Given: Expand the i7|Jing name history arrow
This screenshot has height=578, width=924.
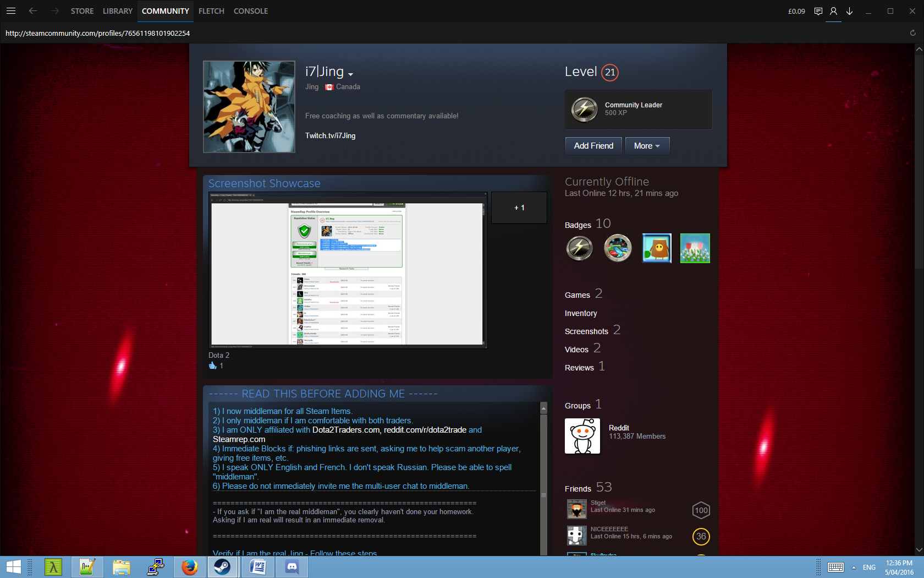Looking at the screenshot, I should pyautogui.click(x=351, y=74).
